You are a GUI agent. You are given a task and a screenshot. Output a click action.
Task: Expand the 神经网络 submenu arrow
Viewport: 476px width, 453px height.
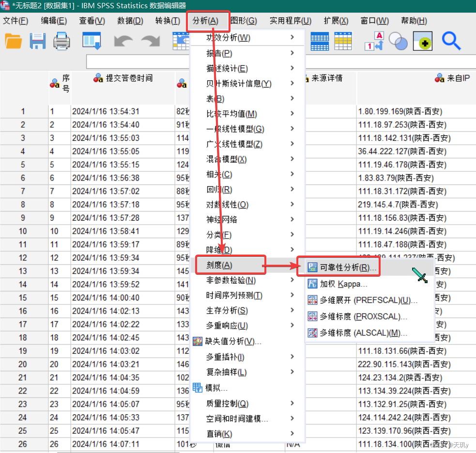pyautogui.click(x=292, y=219)
